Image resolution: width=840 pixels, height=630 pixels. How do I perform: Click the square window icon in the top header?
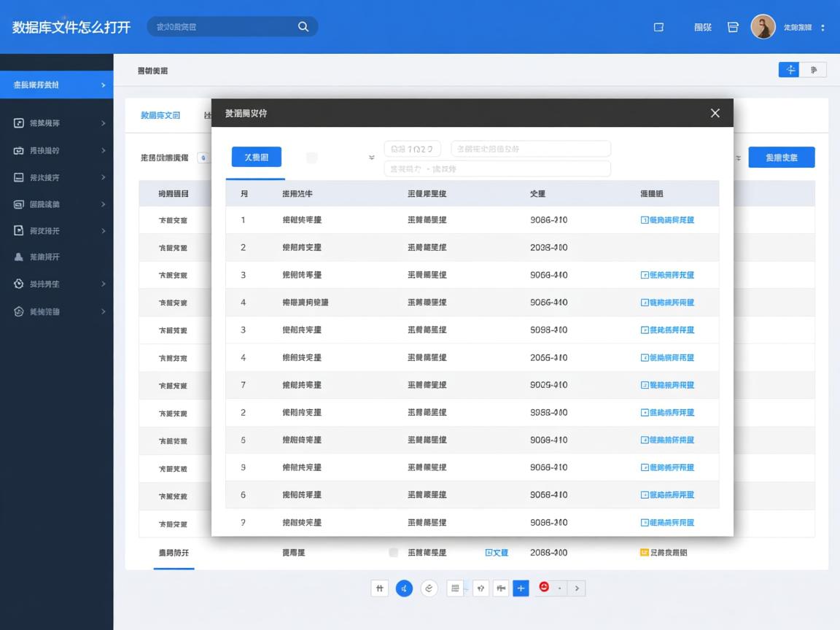click(x=658, y=27)
